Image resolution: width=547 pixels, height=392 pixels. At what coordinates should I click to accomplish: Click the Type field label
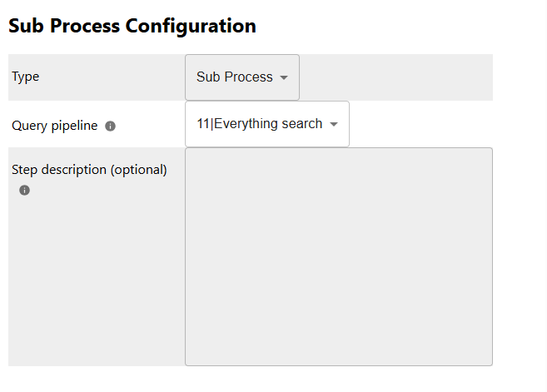26,77
